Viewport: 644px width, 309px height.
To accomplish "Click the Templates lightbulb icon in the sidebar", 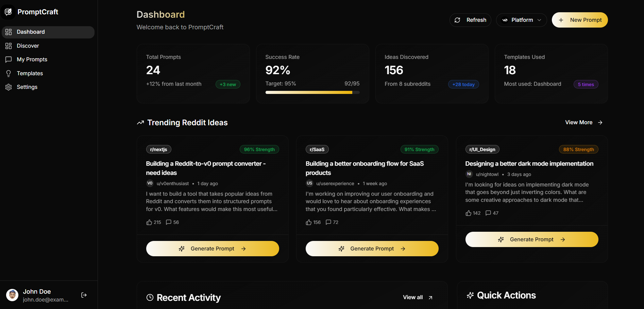I will click(x=9, y=74).
